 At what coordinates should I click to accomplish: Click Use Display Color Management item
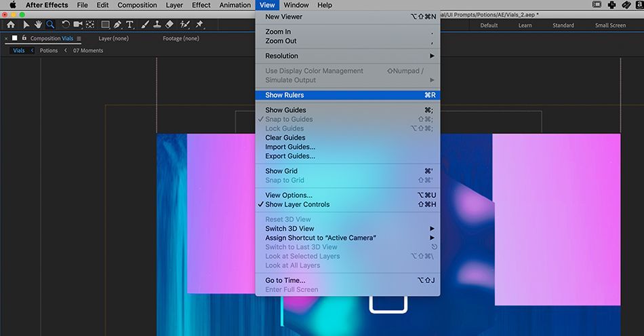pyautogui.click(x=348, y=71)
